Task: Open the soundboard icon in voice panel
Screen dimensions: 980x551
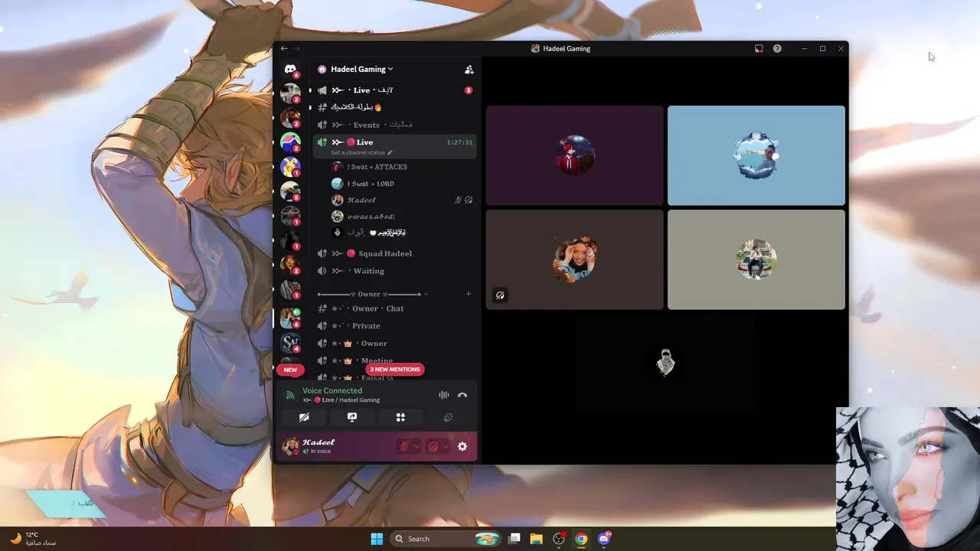Action: (449, 417)
